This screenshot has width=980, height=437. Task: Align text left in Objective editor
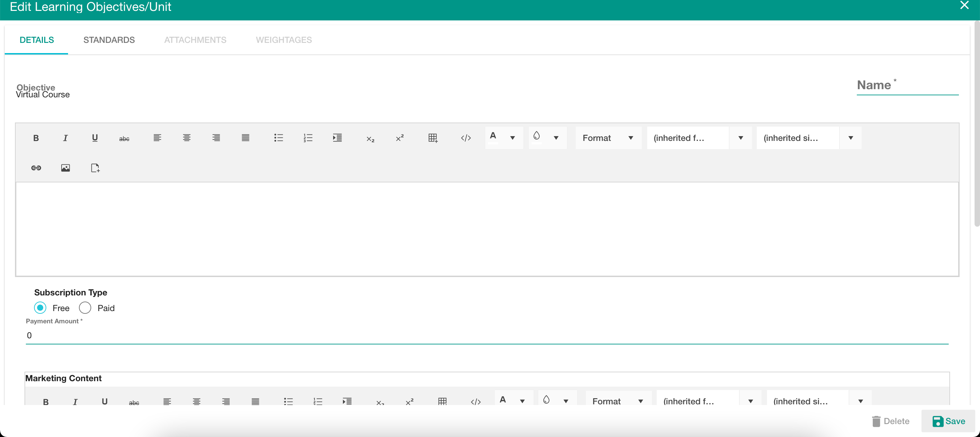coord(157,138)
